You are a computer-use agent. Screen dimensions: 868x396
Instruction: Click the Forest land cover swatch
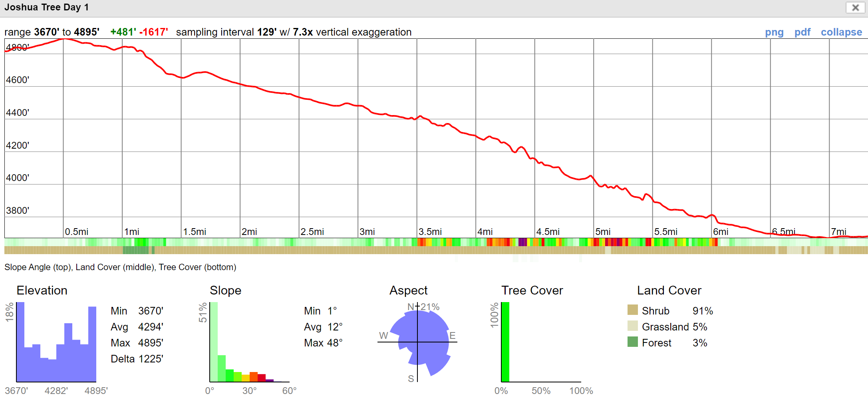633,342
